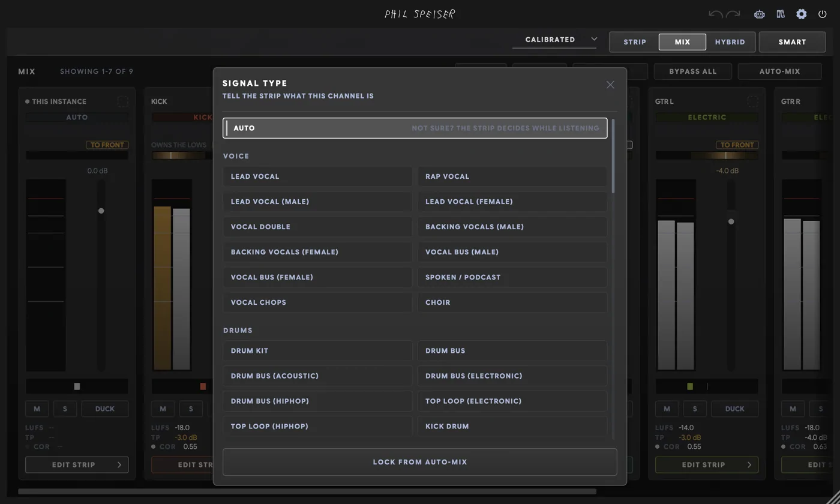Click GTR L fader knob

[731, 221]
